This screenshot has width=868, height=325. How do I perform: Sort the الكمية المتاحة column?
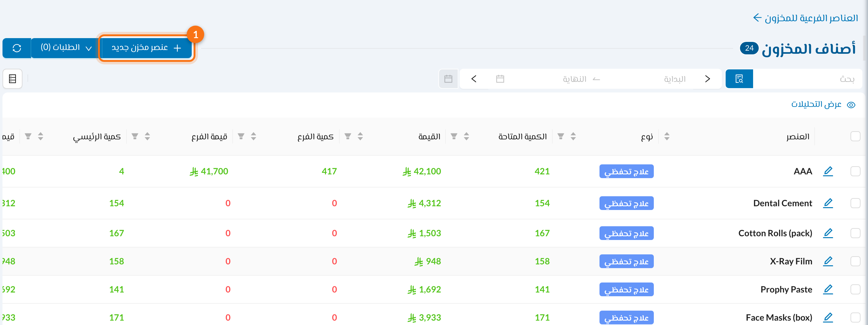pyautogui.click(x=573, y=136)
